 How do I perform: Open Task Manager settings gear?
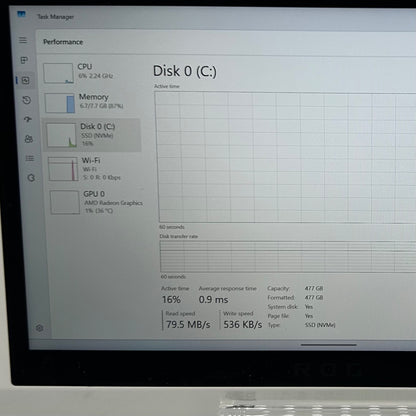(x=40, y=328)
